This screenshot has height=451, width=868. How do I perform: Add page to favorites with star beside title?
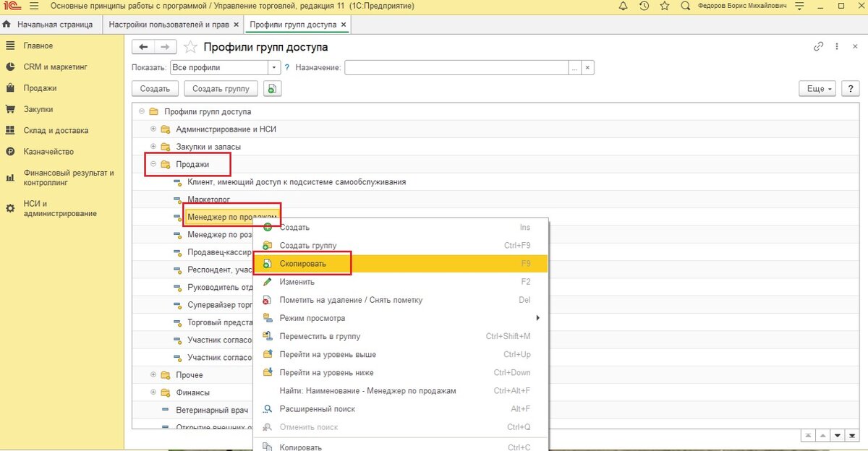190,47
